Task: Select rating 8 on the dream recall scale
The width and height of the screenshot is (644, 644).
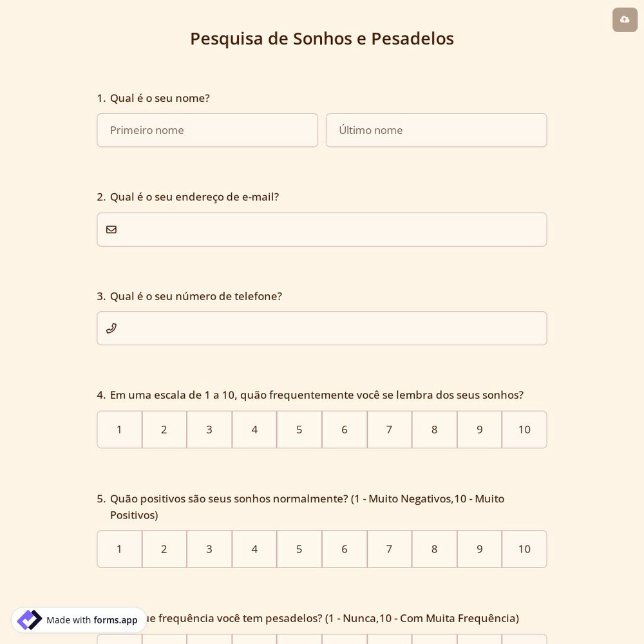Action: (x=434, y=430)
